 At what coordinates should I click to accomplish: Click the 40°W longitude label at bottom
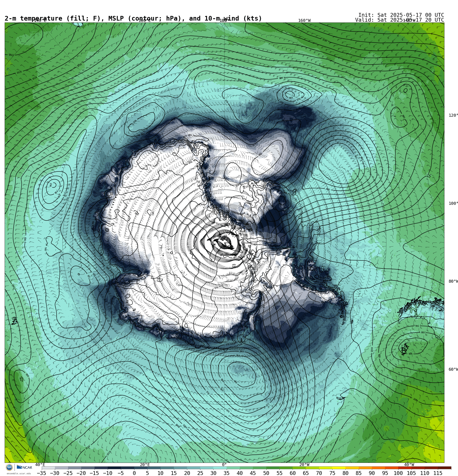409,465
